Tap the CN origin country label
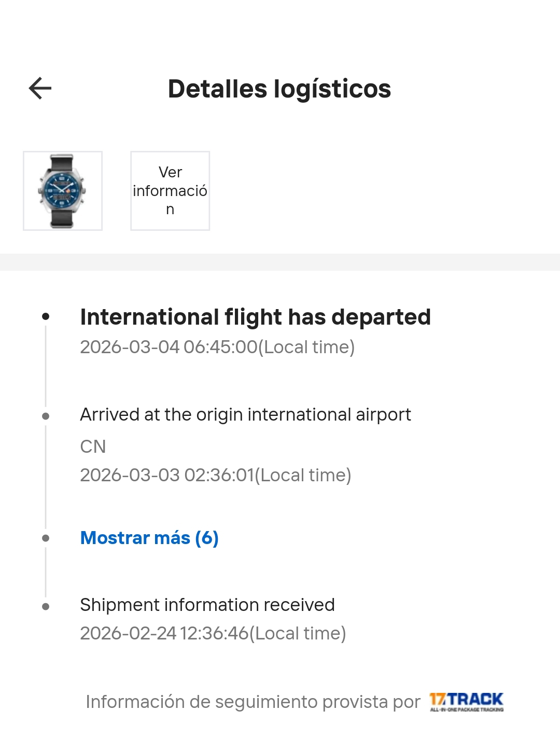This screenshot has height=752, width=560. click(93, 447)
